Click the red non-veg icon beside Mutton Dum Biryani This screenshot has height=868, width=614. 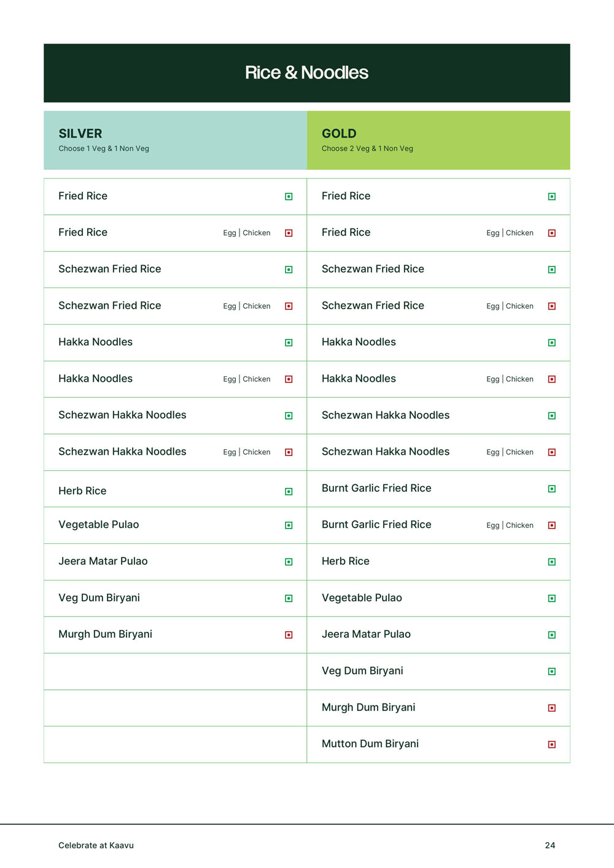(551, 745)
